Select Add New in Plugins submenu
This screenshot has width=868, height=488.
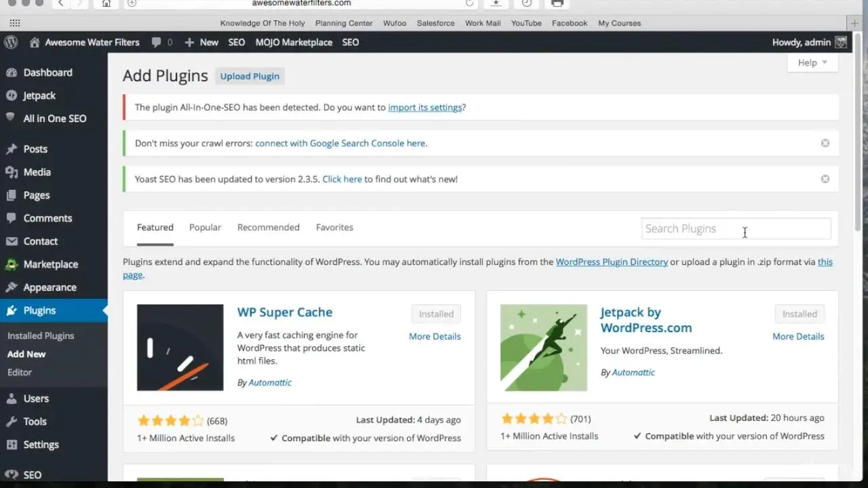tap(26, 354)
